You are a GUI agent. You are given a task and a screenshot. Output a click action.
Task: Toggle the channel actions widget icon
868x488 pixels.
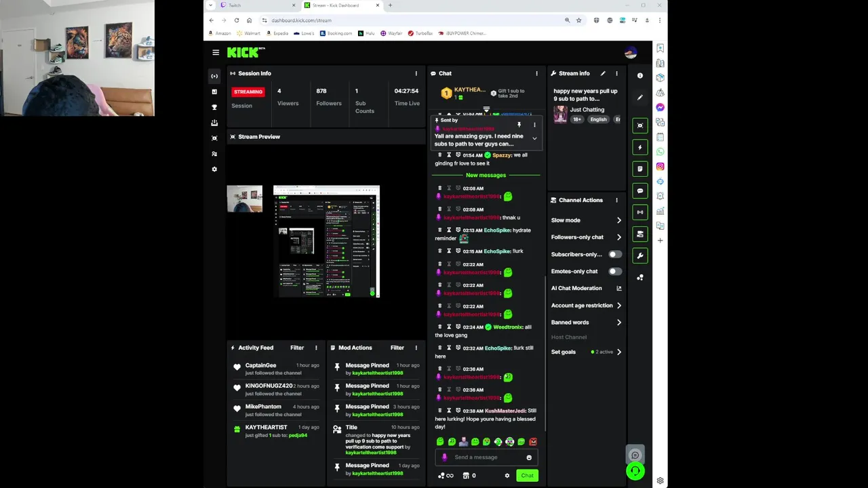pyautogui.click(x=640, y=234)
